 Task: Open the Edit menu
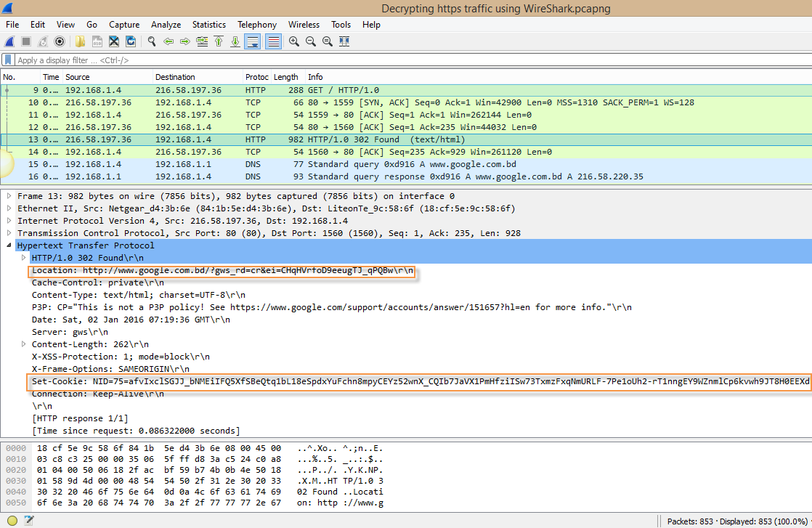click(x=37, y=24)
